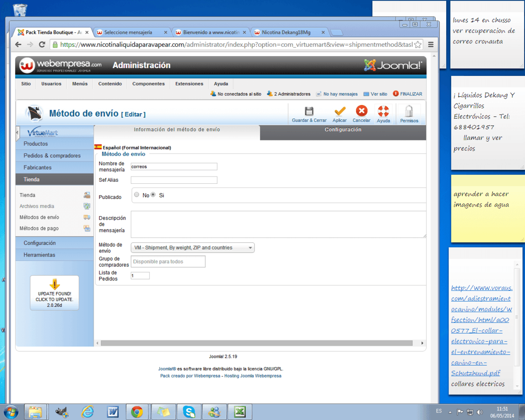525x420 pixels.
Task: Click the Descripción de mensajería textarea
Action: [278, 224]
